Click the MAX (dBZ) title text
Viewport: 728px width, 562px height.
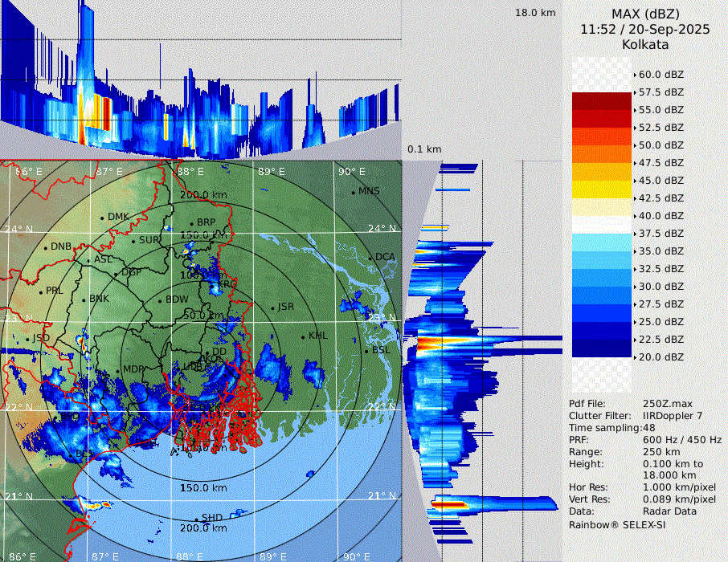click(x=645, y=14)
